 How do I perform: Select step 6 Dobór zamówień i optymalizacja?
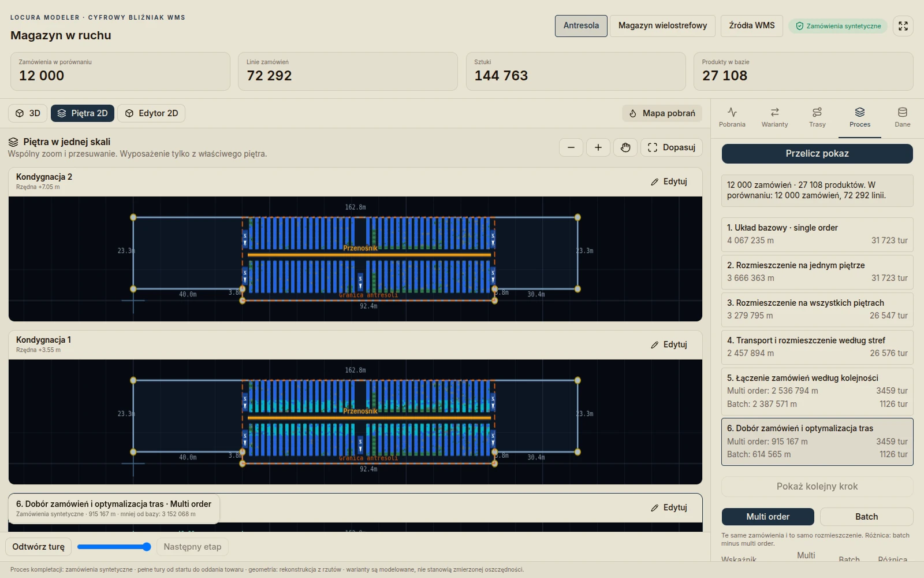pos(817,442)
